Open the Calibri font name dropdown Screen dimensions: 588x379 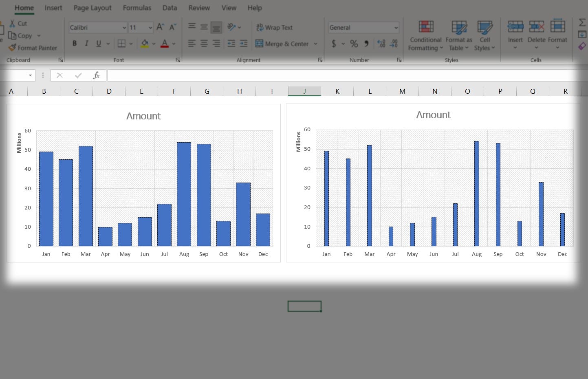(x=124, y=28)
